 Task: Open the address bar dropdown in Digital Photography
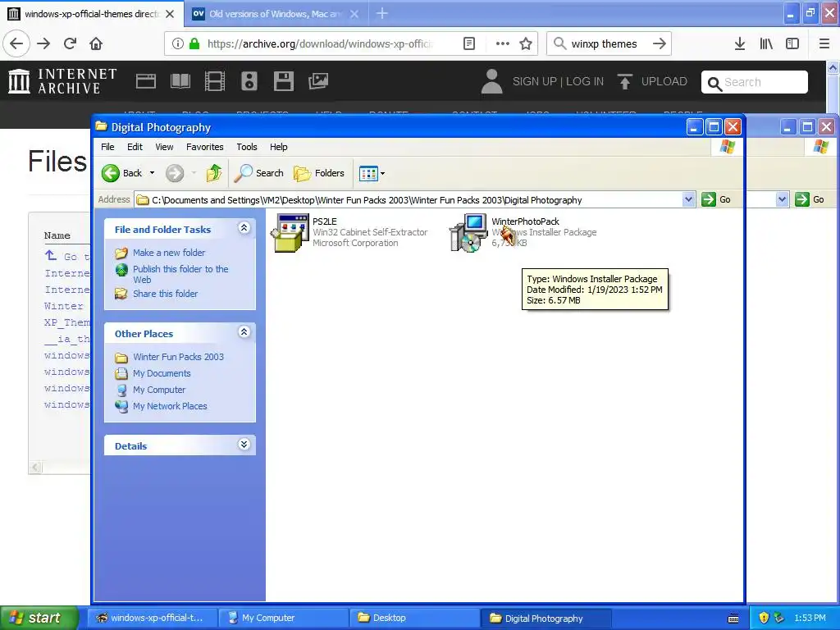688,200
